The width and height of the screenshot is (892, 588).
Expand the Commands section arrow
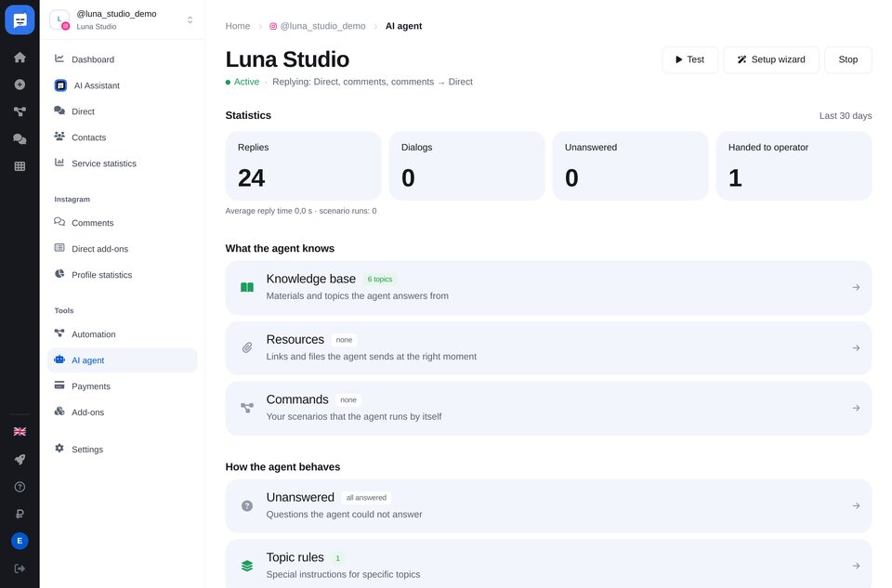pyautogui.click(x=856, y=409)
